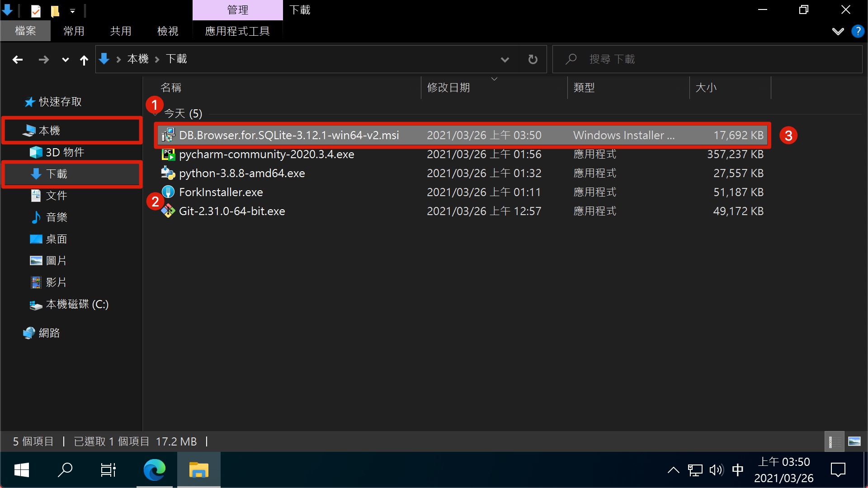
Task: Open the Action Center notifications icon
Action: point(838,470)
